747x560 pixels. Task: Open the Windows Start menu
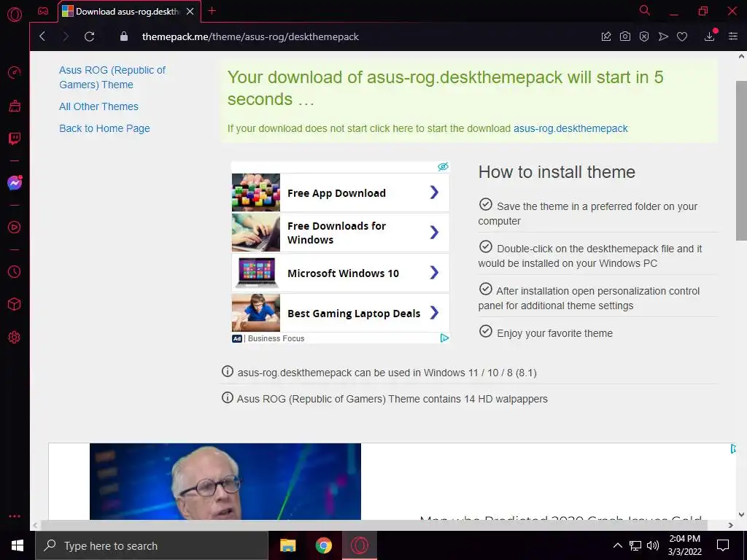18,545
